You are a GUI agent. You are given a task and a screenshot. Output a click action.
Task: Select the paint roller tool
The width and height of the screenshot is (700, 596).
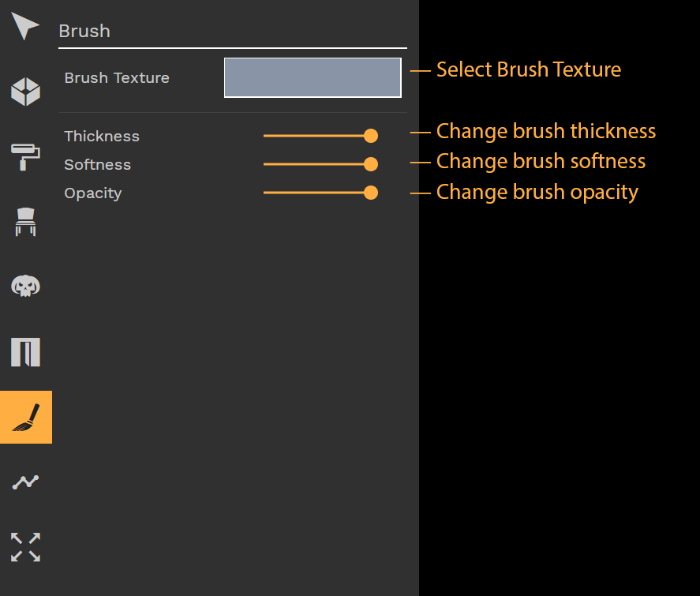tap(25, 157)
